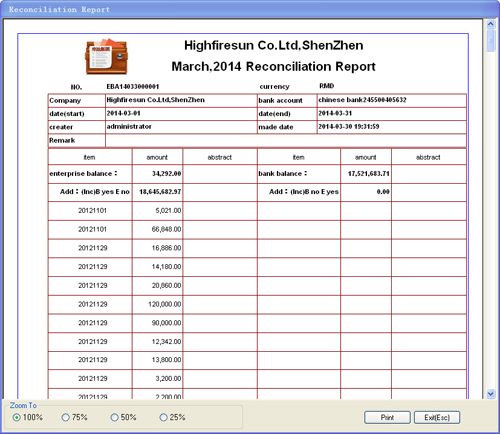Click the Remark label cell
The image size is (500, 434).
coord(77,141)
